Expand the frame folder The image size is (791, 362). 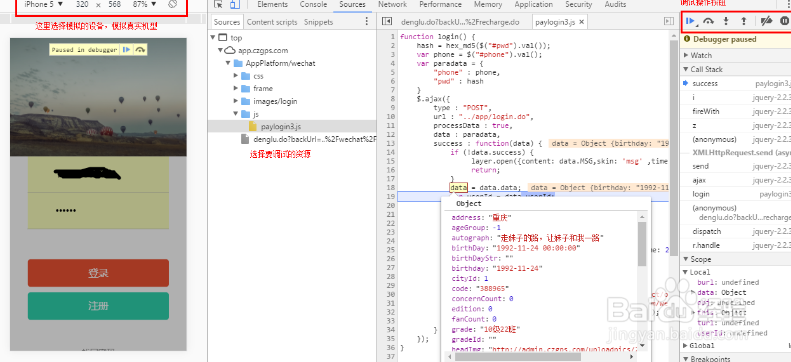(236, 88)
